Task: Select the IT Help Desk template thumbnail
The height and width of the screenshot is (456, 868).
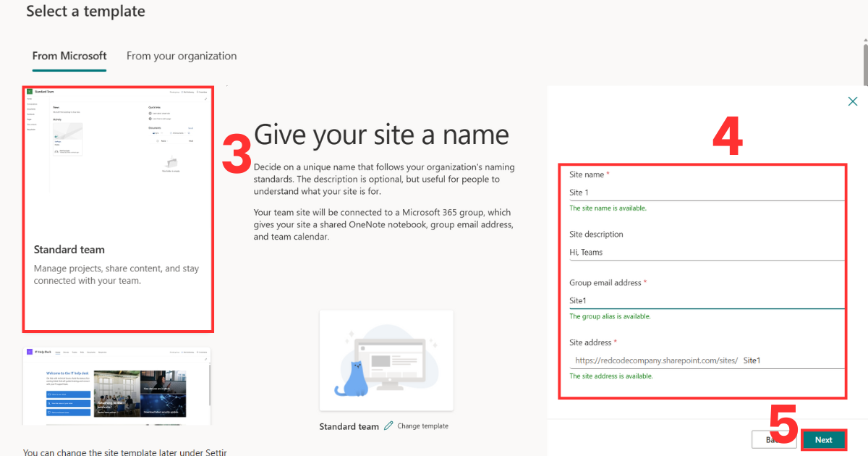Action: point(118,386)
